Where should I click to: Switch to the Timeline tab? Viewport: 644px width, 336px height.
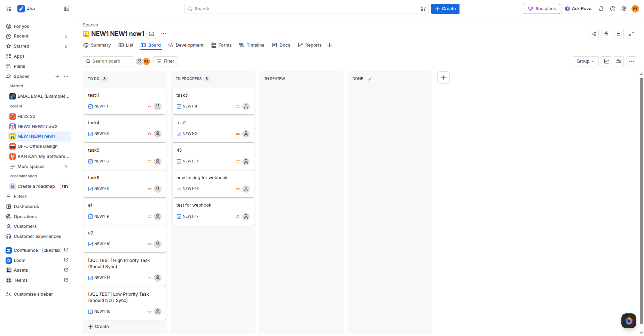[x=252, y=45]
